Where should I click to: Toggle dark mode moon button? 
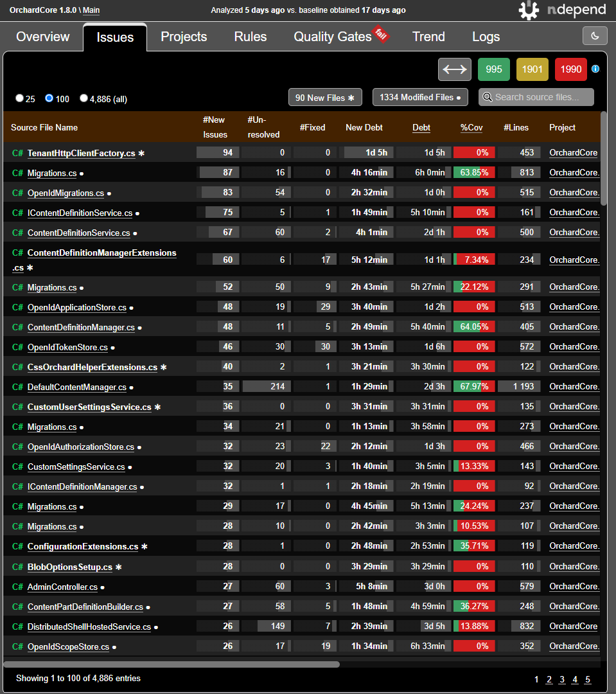594,36
